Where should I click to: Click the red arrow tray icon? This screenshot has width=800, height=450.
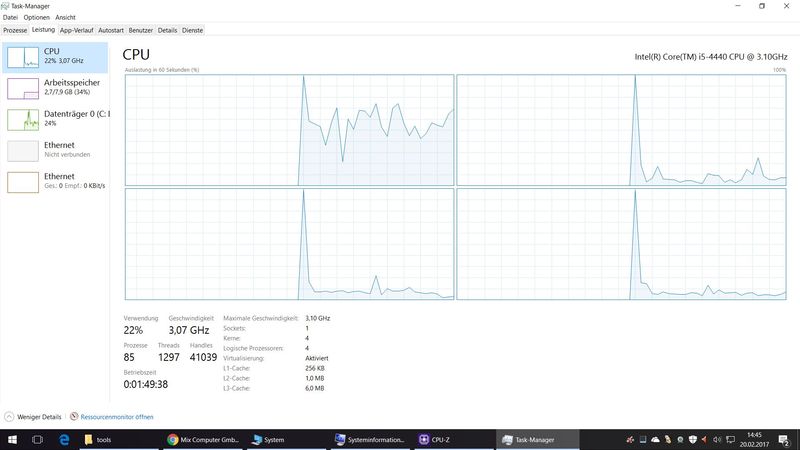[x=705, y=440]
